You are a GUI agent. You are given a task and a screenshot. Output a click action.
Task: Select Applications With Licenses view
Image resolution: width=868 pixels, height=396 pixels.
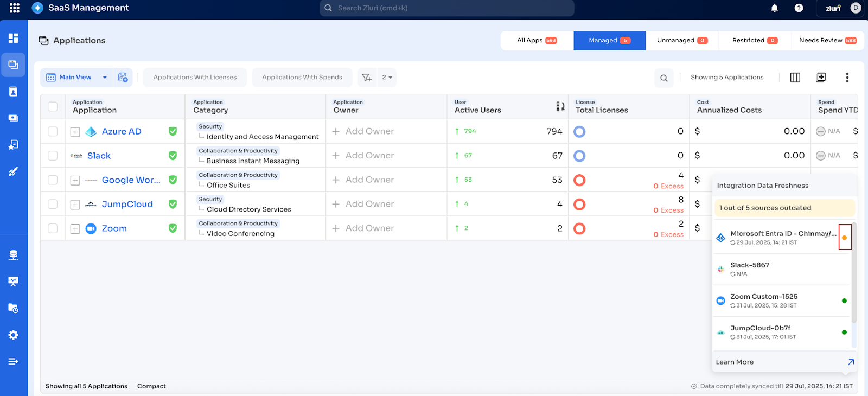tap(195, 78)
